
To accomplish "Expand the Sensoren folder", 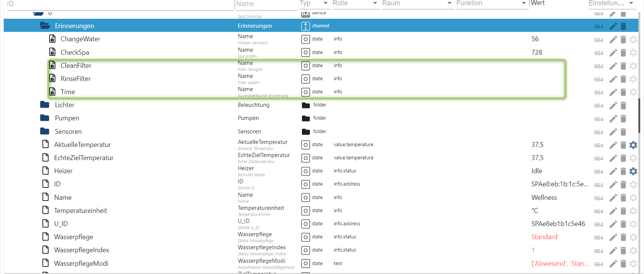I will 45,131.
